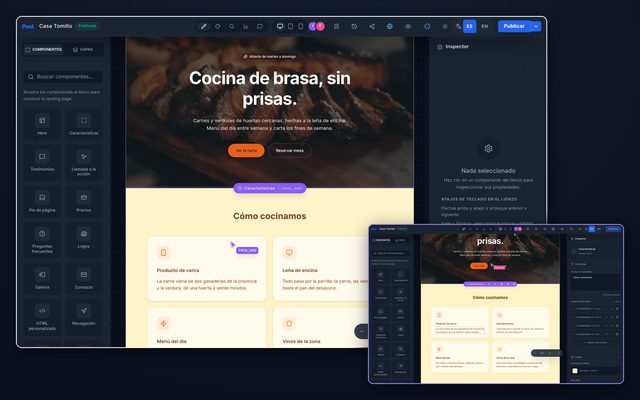Click the title text field in small window inspector
Image resolution: width=640 pixels, height=400 pixels.
(595, 282)
